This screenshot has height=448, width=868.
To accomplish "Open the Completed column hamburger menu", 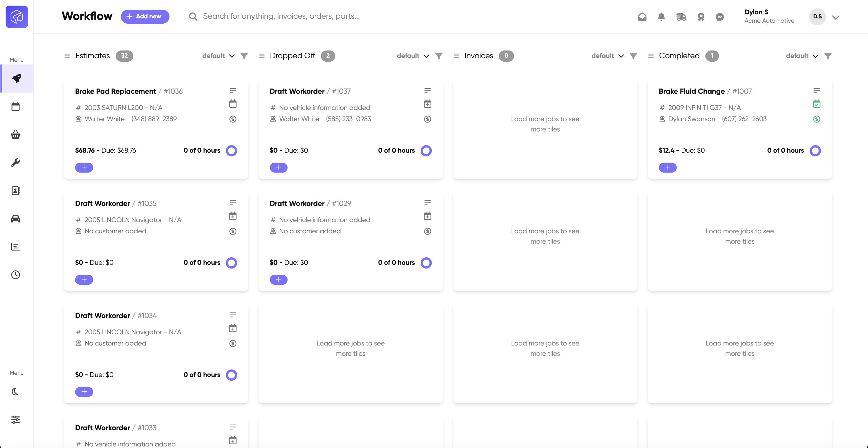I will pyautogui.click(x=651, y=56).
